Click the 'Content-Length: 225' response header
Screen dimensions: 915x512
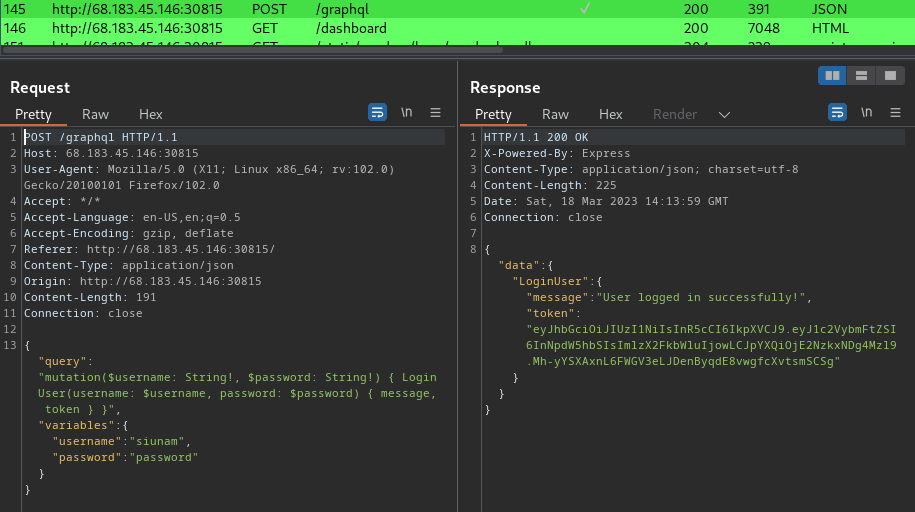click(550, 185)
